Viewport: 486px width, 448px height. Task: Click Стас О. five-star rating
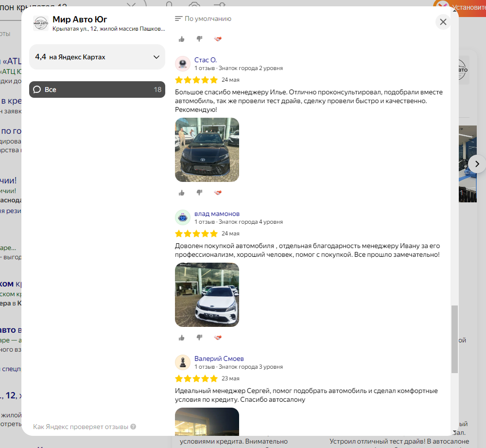(196, 80)
